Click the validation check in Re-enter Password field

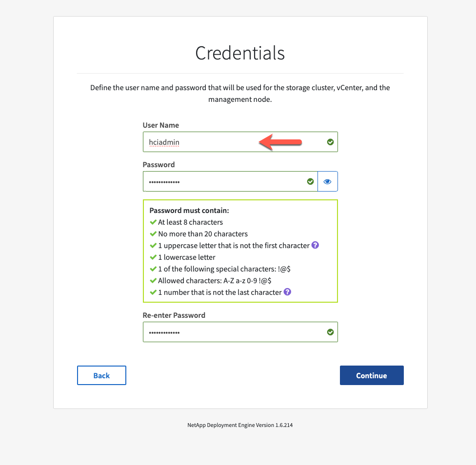coord(330,332)
